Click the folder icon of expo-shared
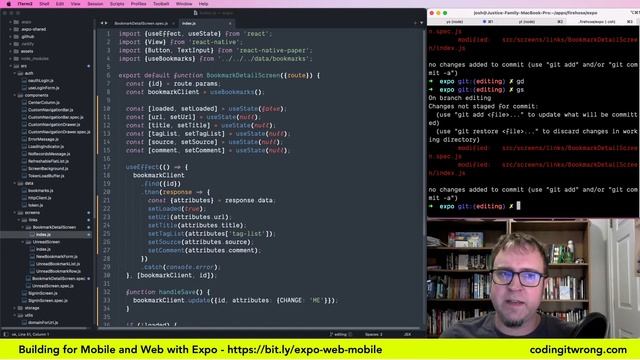 click(x=16, y=29)
